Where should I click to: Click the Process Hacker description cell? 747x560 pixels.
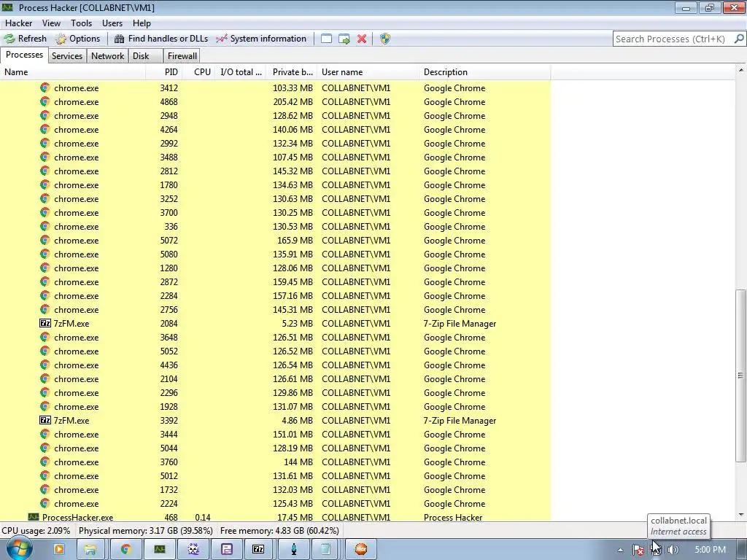click(452, 517)
